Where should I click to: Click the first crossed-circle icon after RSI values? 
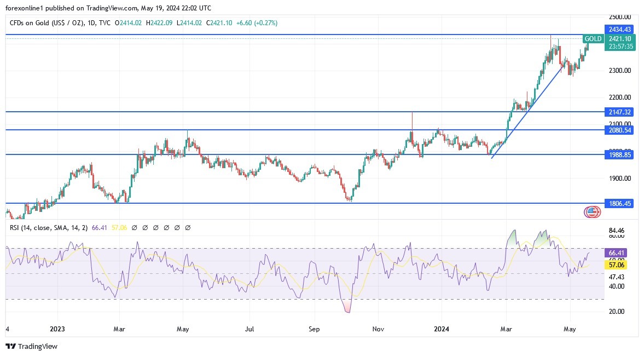[x=135, y=227]
